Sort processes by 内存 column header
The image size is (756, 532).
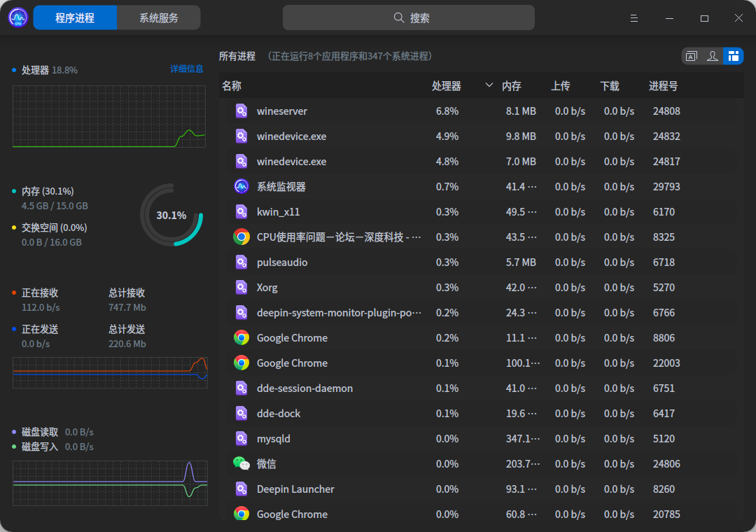pyautogui.click(x=512, y=86)
